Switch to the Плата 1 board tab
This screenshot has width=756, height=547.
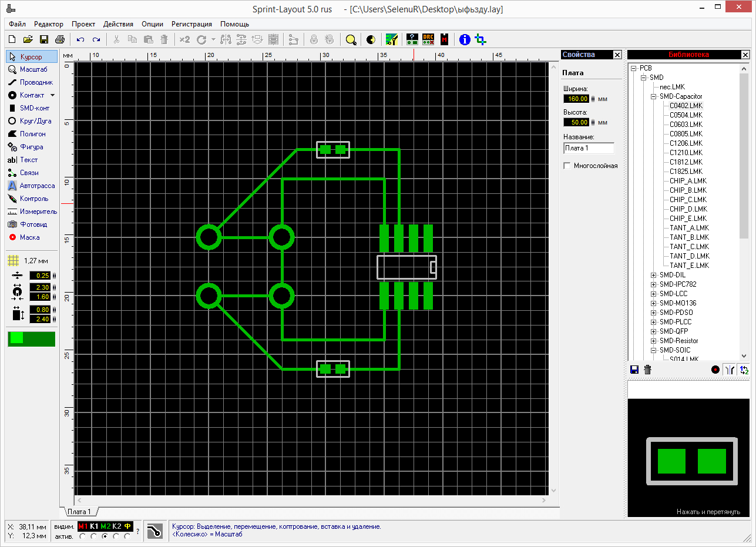[79, 512]
